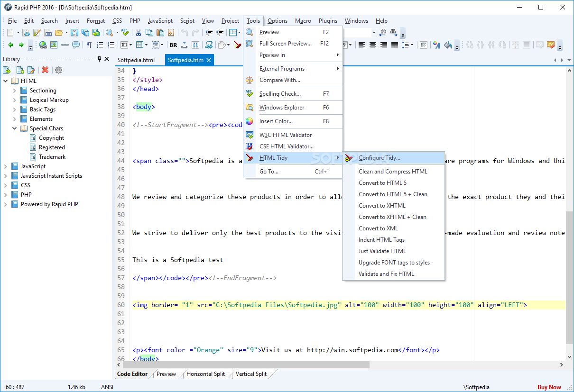Click the green back arrow icon
Screen dimensions: 574x392
point(10,45)
